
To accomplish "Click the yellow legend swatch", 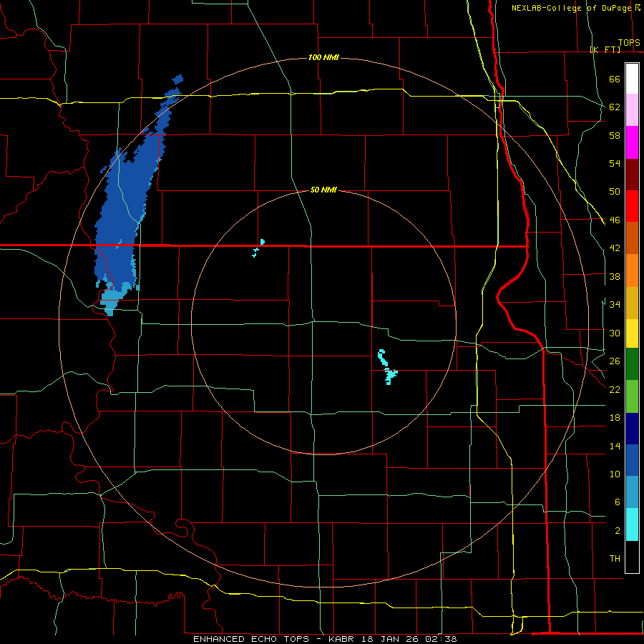I will pyautogui.click(x=632, y=333).
